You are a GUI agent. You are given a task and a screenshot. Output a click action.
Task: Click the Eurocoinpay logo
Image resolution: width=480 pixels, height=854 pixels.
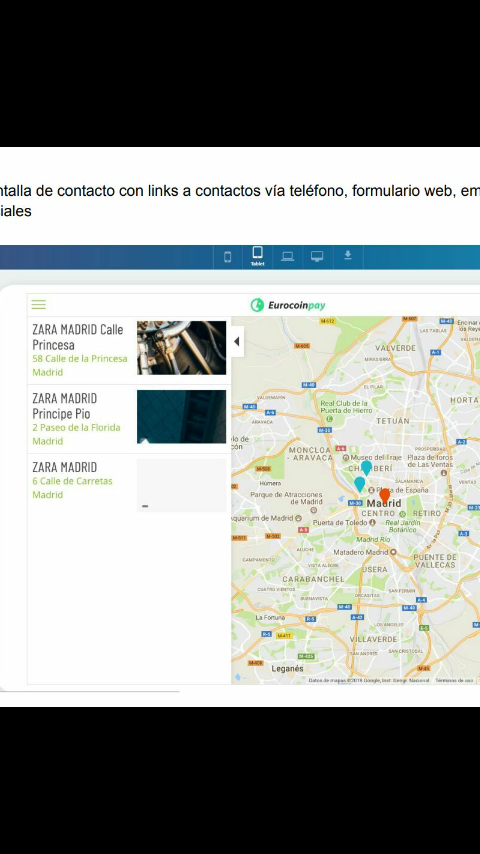point(288,305)
